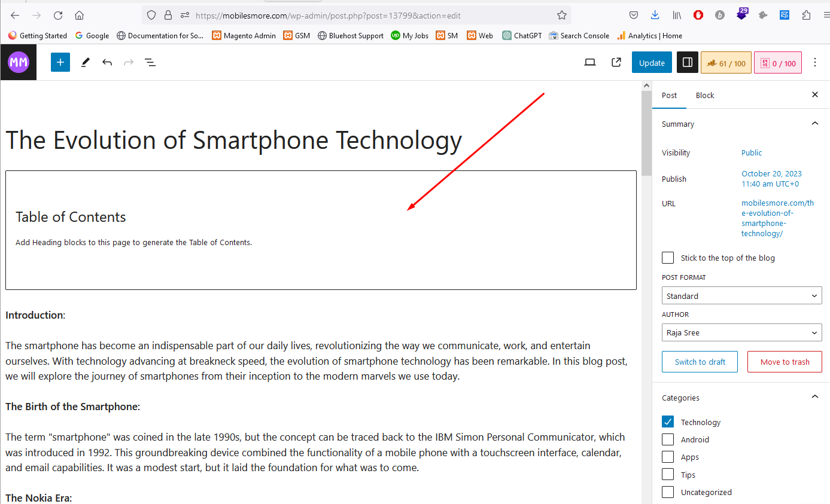Click the post title The Evolution of Smartphone Technology
The image size is (830, 504).
(234, 140)
